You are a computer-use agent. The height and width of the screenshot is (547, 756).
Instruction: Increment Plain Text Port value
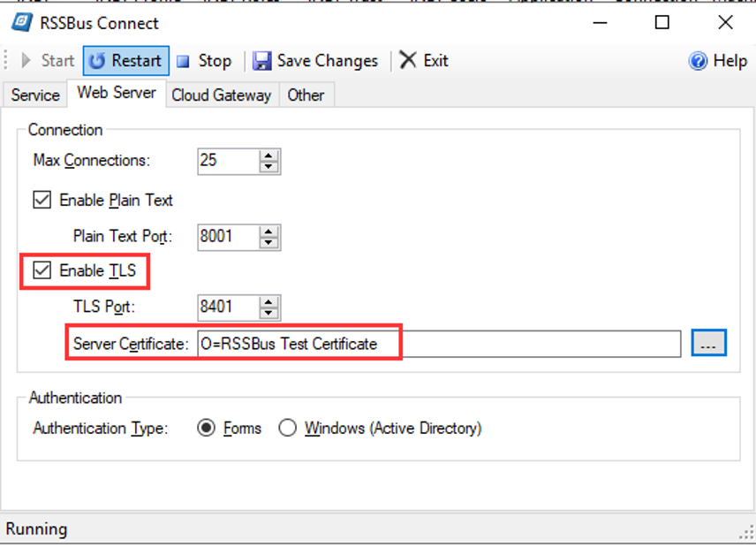(269, 231)
